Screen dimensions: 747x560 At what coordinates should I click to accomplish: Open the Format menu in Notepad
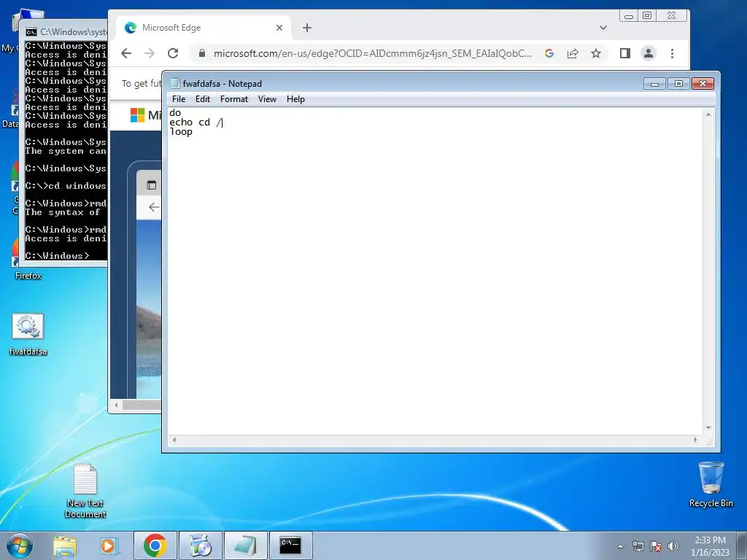tap(234, 99)
